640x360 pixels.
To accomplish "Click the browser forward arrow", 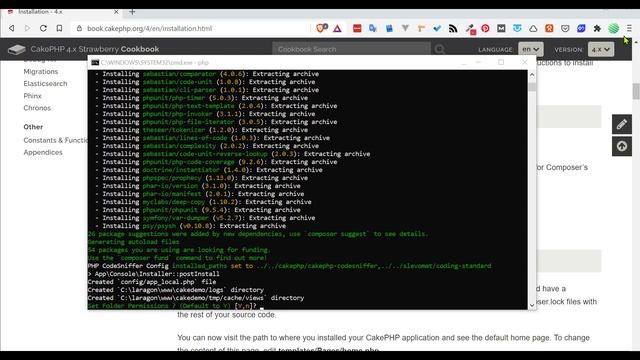I will 27,28.
